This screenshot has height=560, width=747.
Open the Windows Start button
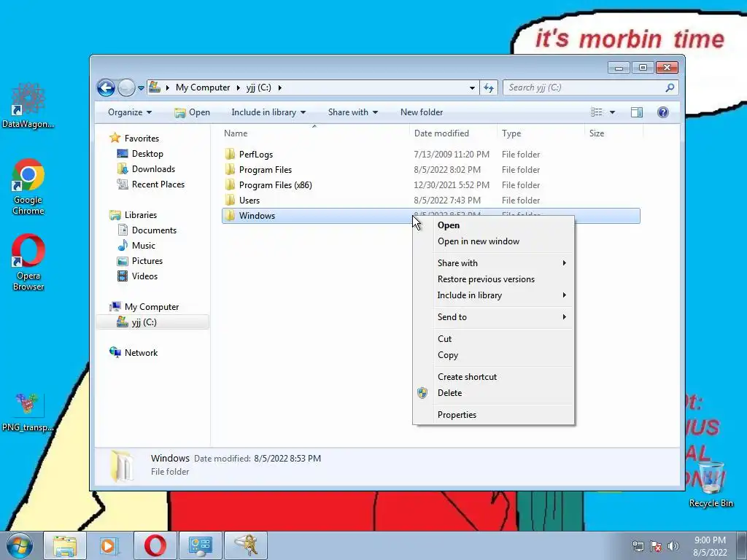(x=20, y=545)
